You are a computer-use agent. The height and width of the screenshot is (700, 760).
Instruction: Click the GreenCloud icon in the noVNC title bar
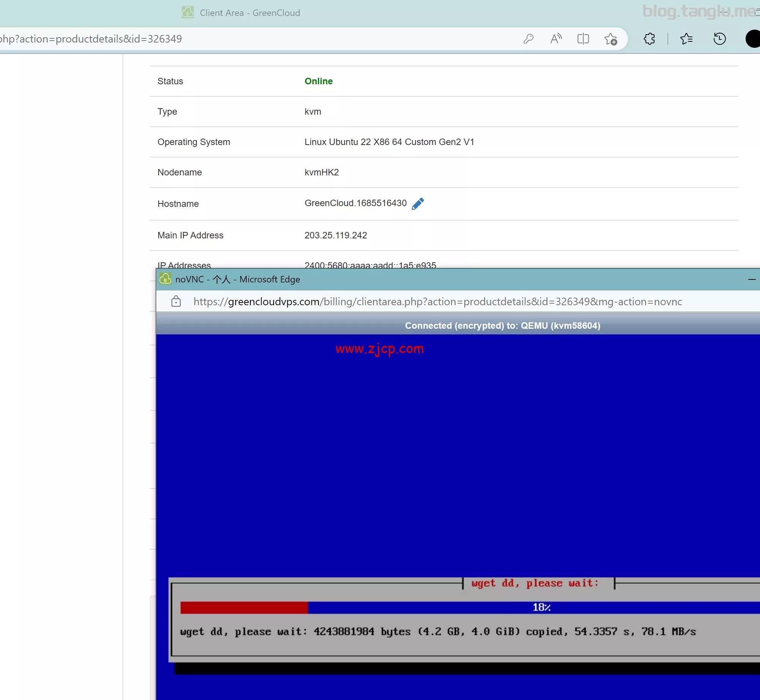[165, 279]
